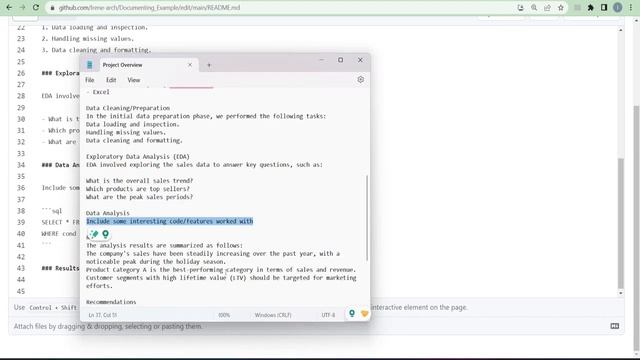Click the '- Excel' line in Notepad
This screenshot has height=360, width=640.
coord(98,92)
